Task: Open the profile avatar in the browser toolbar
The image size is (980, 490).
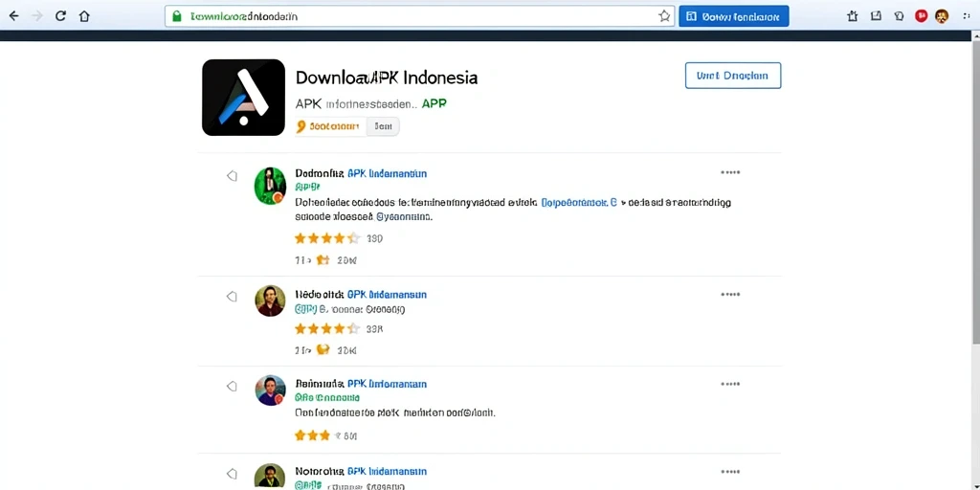Action: tap(942, 16)
